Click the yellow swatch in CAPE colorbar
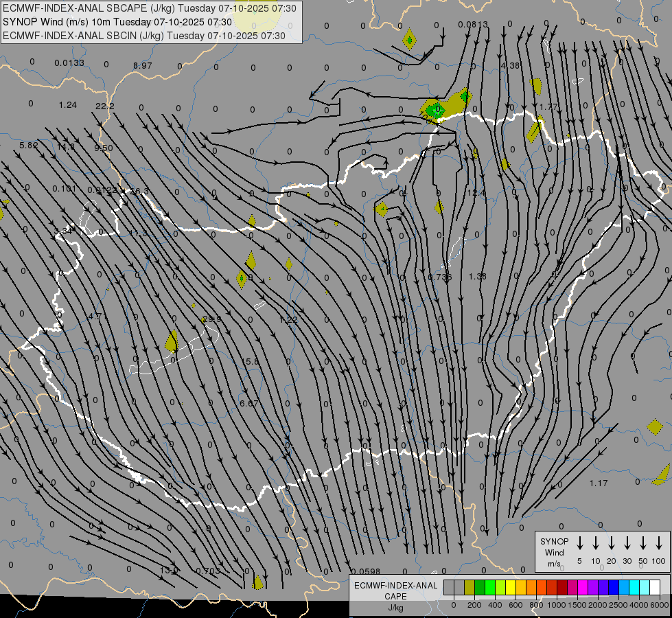This screenshot has width=672, height=618. (511, 587)
